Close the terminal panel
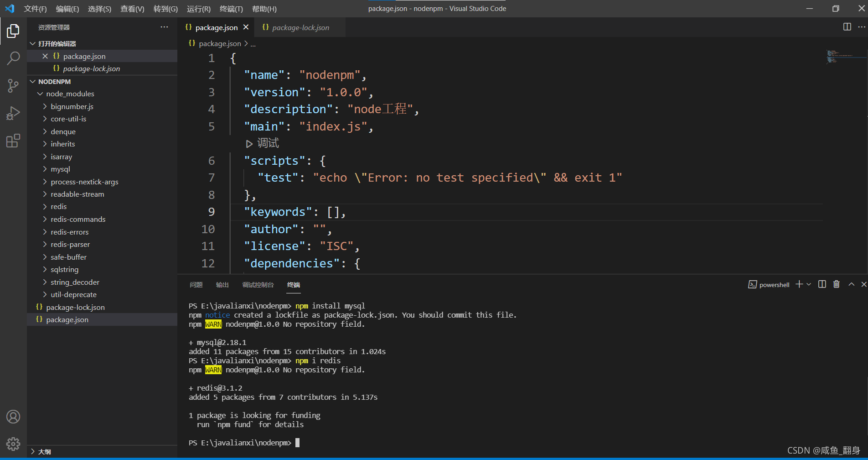The height and width of the screenshot is (460, 868). point(863,284)
